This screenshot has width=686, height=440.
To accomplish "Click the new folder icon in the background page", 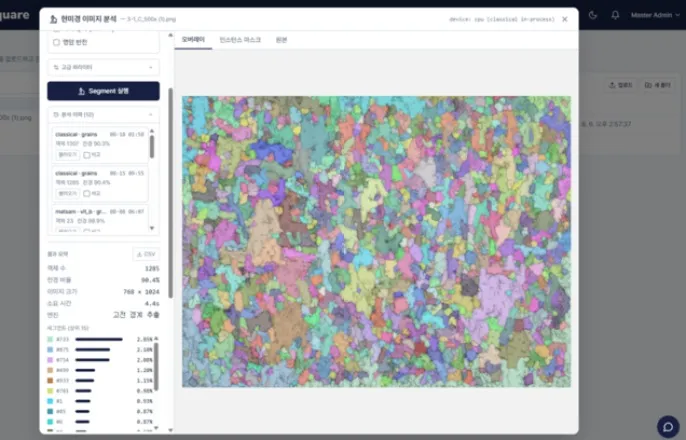I will 648,85.
